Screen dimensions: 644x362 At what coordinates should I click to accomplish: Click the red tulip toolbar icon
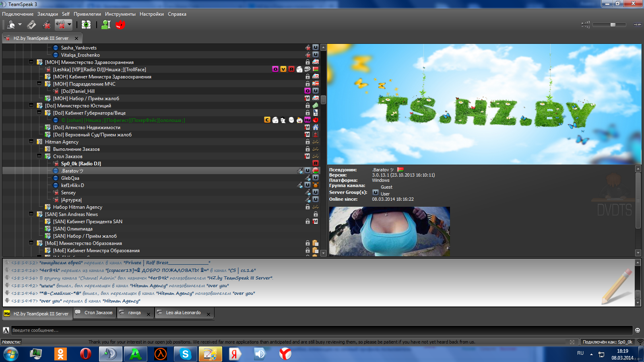coord(120,25)
